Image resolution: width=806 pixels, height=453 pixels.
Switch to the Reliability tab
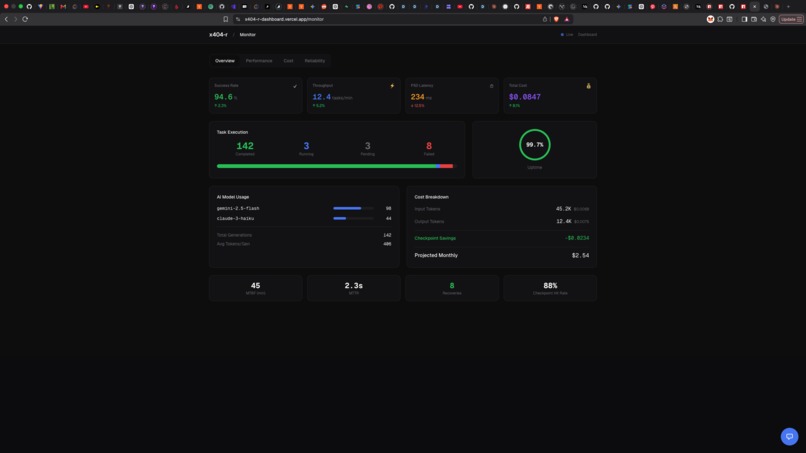315,61
